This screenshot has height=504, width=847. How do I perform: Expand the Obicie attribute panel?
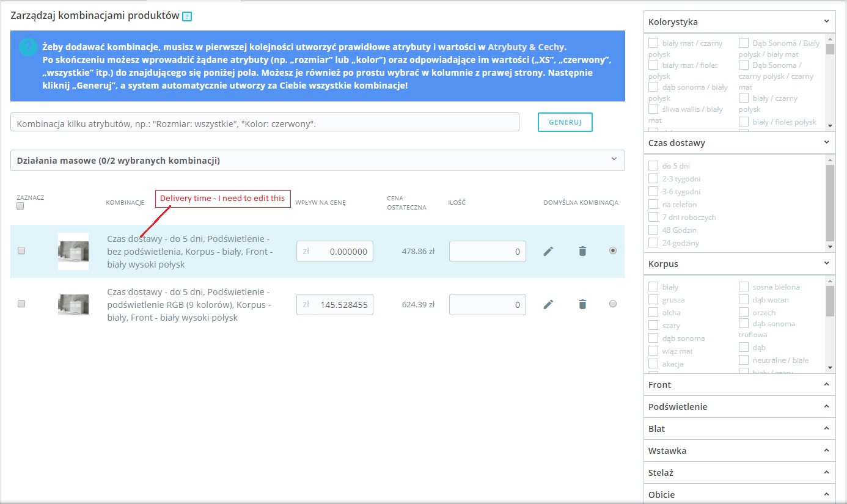pyautogui.click(x=739, y=494)
